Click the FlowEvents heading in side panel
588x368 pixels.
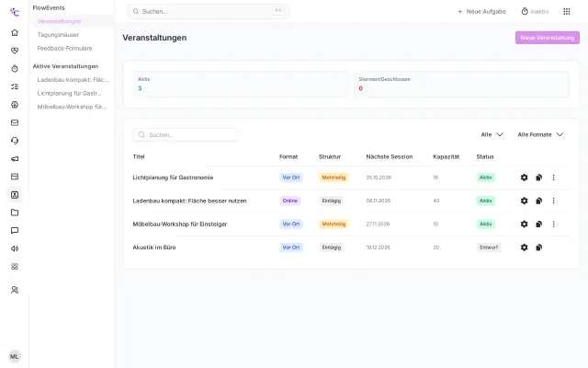[x=49, y=8]
